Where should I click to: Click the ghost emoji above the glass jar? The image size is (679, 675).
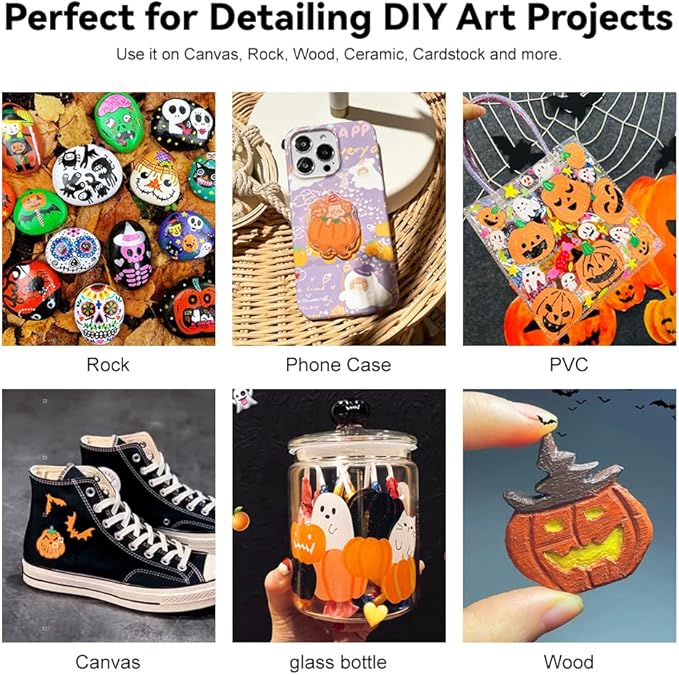[244, 399]
